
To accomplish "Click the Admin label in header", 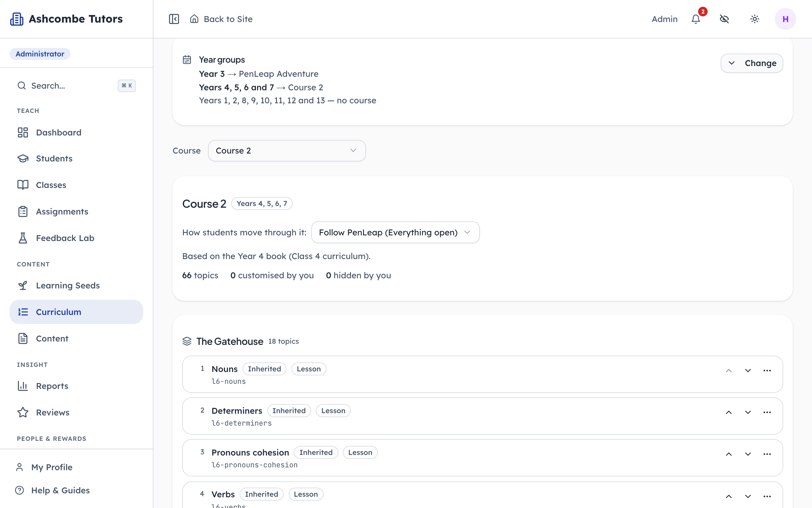I will click(664, 19).
